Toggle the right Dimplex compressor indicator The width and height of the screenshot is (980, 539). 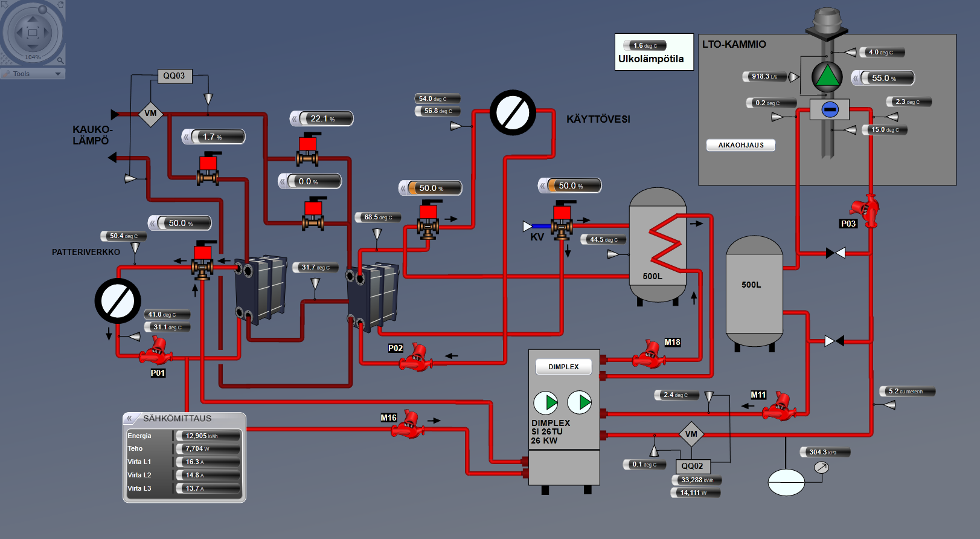580,402
